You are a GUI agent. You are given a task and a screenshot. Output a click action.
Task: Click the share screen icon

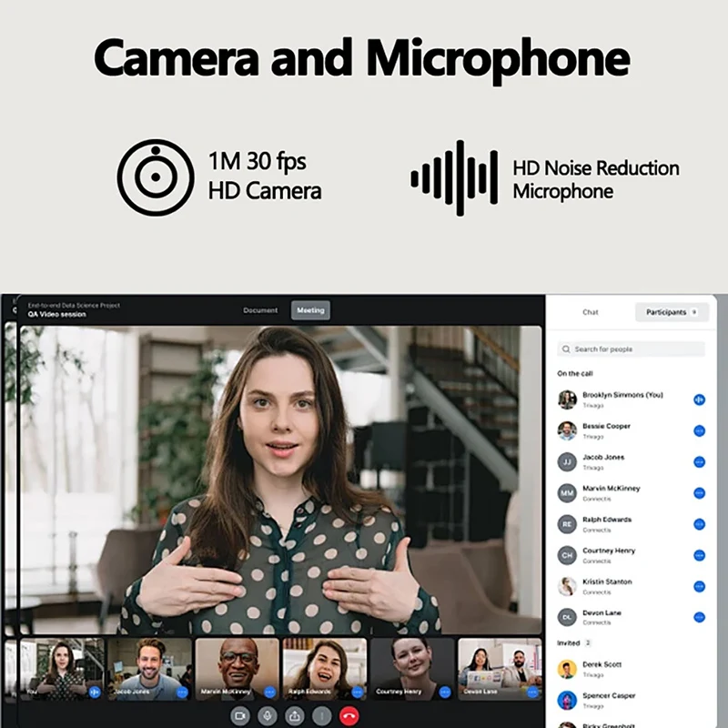294,716
